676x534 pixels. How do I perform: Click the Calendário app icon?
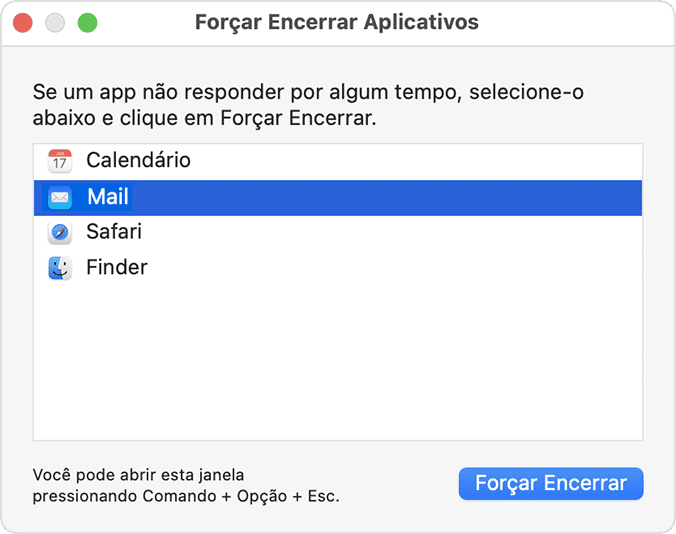point(59,161)
